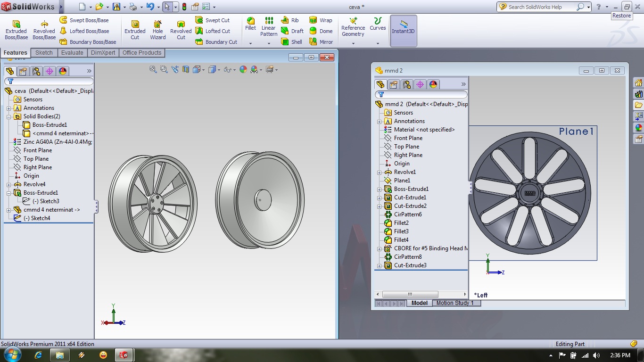Open the DisplayManager tab in mmd 2 window

click(x=433, y=84)
